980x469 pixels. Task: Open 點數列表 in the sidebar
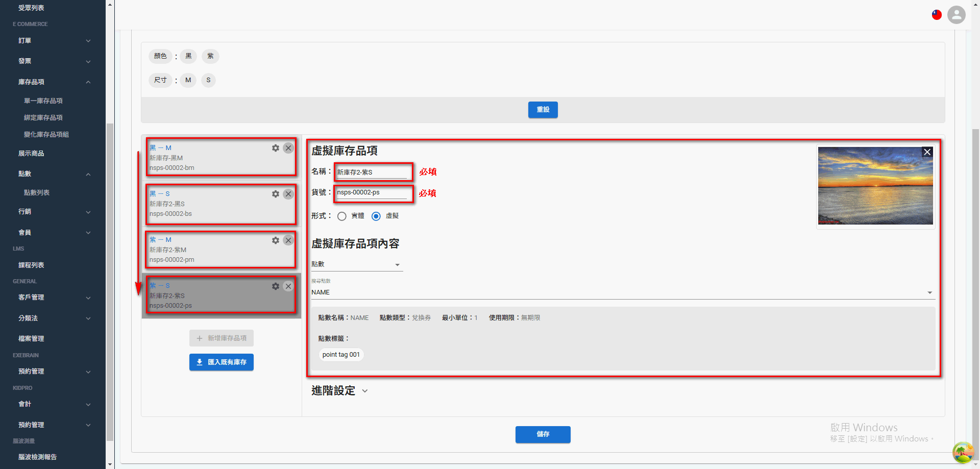(37, 193)
